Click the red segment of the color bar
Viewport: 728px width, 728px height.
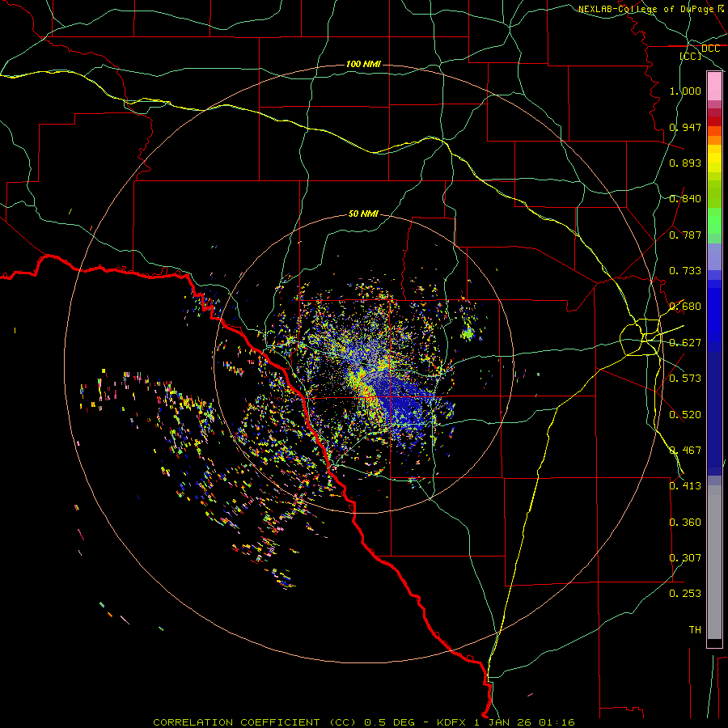[x=714, y=121]
